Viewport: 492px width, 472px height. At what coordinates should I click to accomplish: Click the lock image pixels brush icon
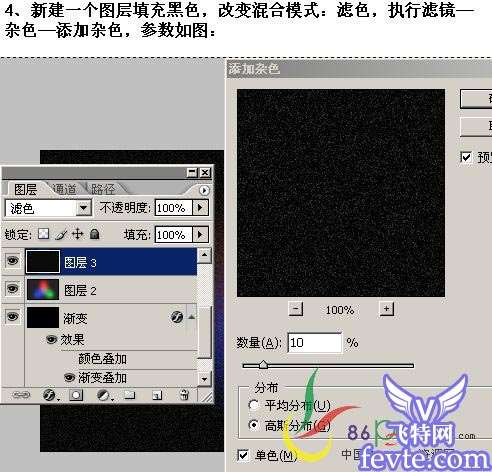click(61, 234)
